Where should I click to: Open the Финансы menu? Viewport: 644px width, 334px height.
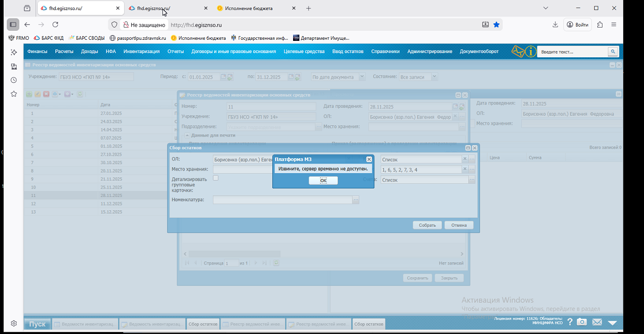tap(37, 52)
